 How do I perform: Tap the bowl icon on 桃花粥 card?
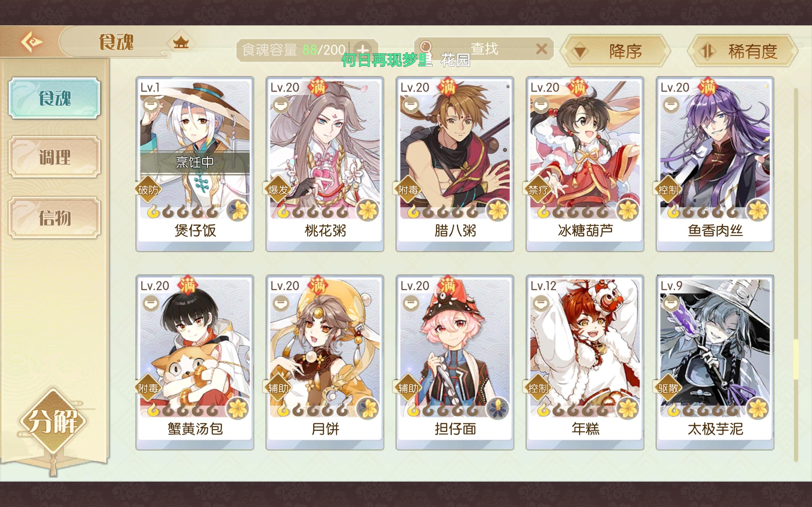(x=281, y=105)
